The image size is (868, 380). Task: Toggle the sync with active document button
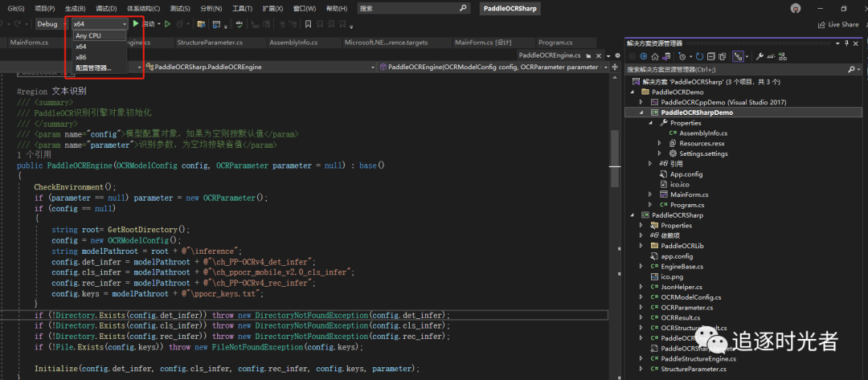tap(738, 56)
